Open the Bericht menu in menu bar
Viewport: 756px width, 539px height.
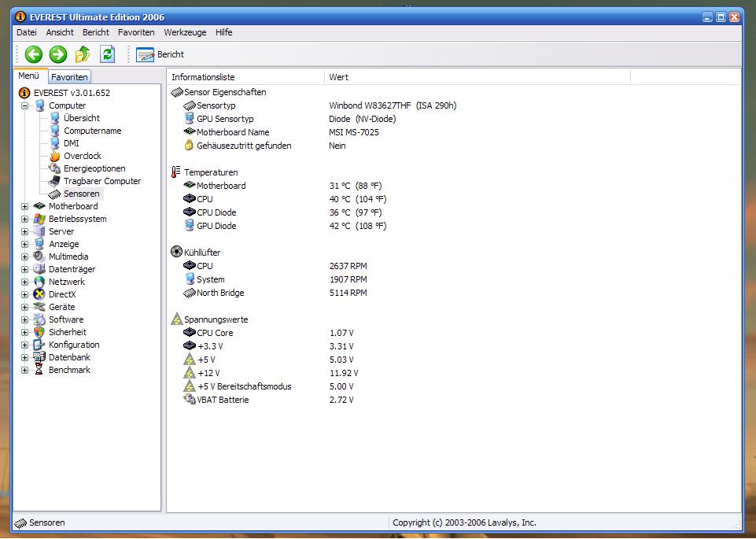click(96, 32)
